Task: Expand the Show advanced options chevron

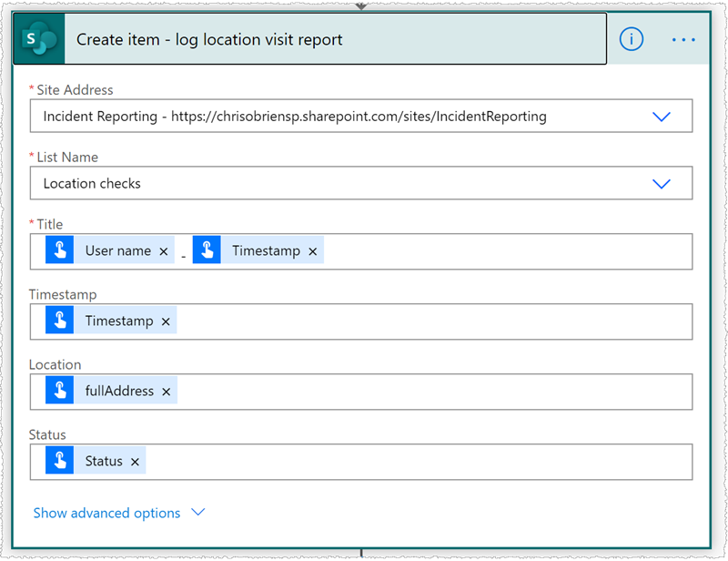Action: coord(198,513)
